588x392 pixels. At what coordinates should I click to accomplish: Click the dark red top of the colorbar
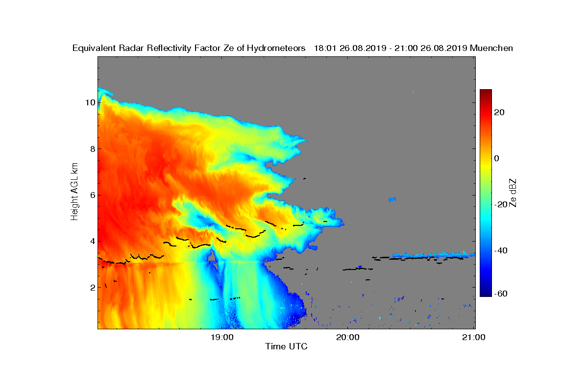pos(486,92)
